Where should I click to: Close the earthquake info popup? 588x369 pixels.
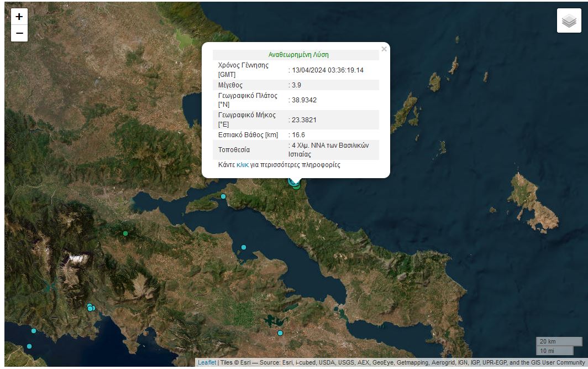tap(384, 49)
